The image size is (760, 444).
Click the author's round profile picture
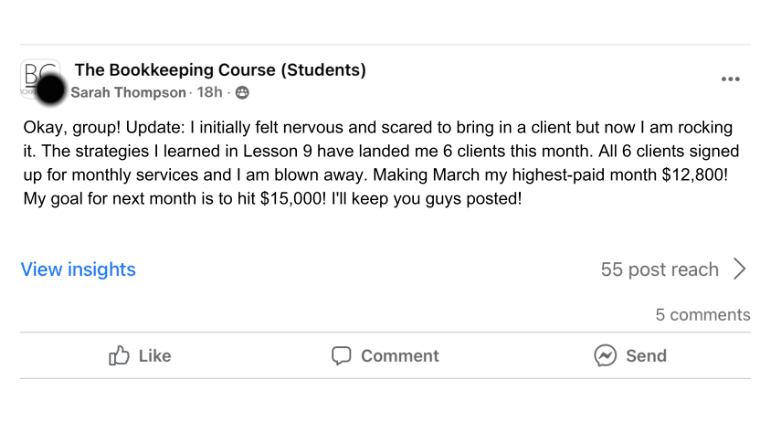tap(51, 92)
